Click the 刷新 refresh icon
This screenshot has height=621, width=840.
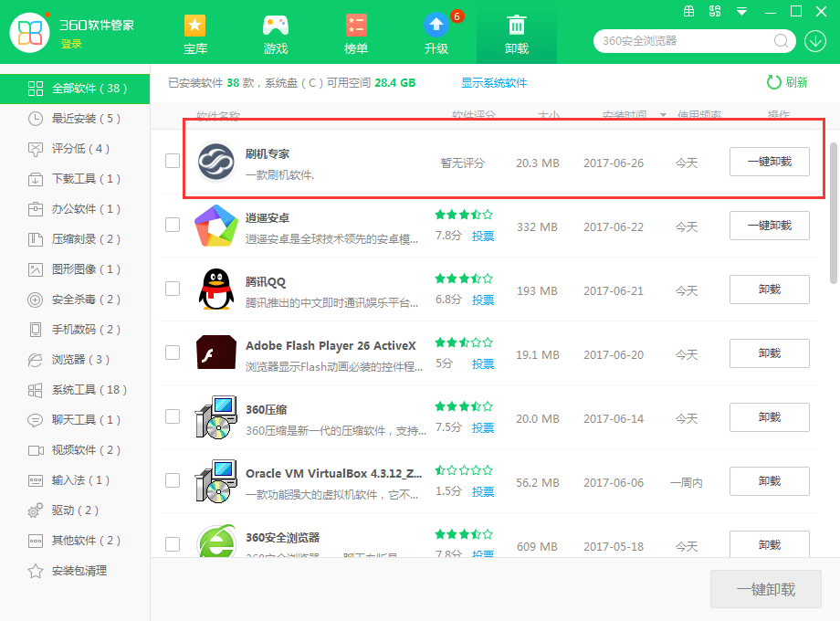[x=774, y=81]
